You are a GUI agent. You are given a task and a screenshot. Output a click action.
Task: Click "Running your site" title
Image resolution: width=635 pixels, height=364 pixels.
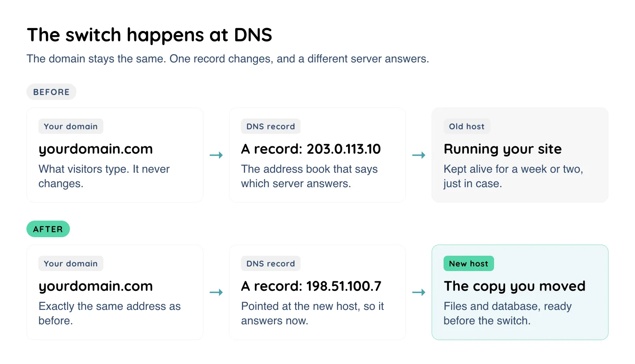pyautogui.click(x=503, y=149)
